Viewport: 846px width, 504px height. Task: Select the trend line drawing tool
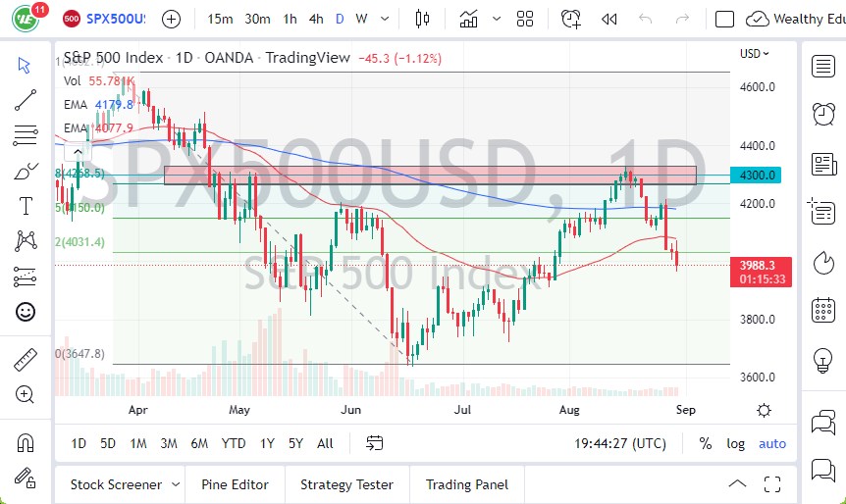(x=26, y=99)
